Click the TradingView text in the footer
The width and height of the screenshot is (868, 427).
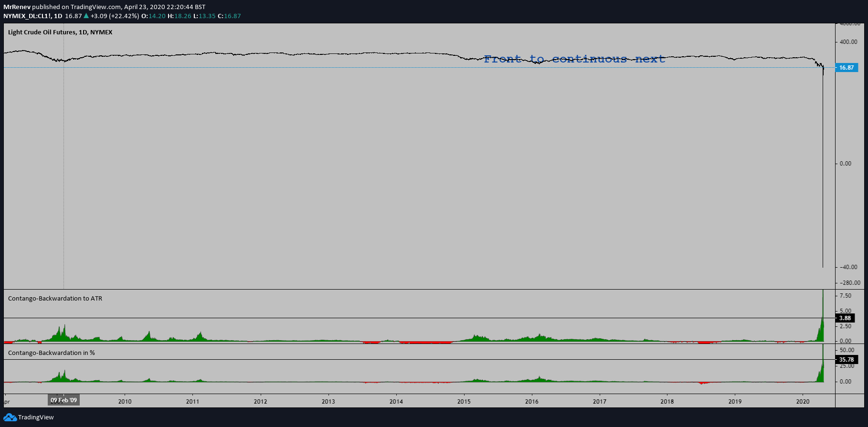click(x=36, y=417)
